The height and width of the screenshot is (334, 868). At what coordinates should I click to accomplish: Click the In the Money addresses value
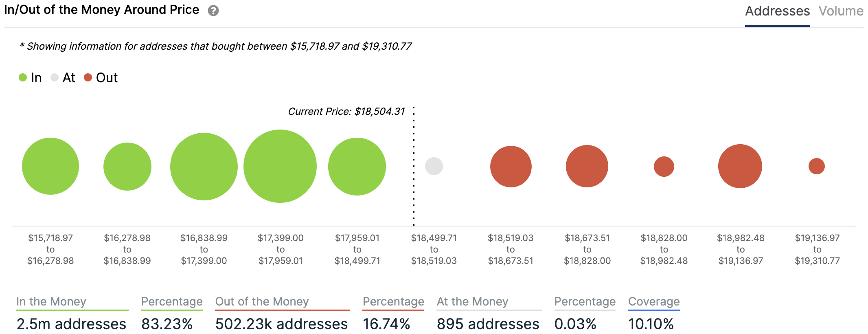[71, 324]
